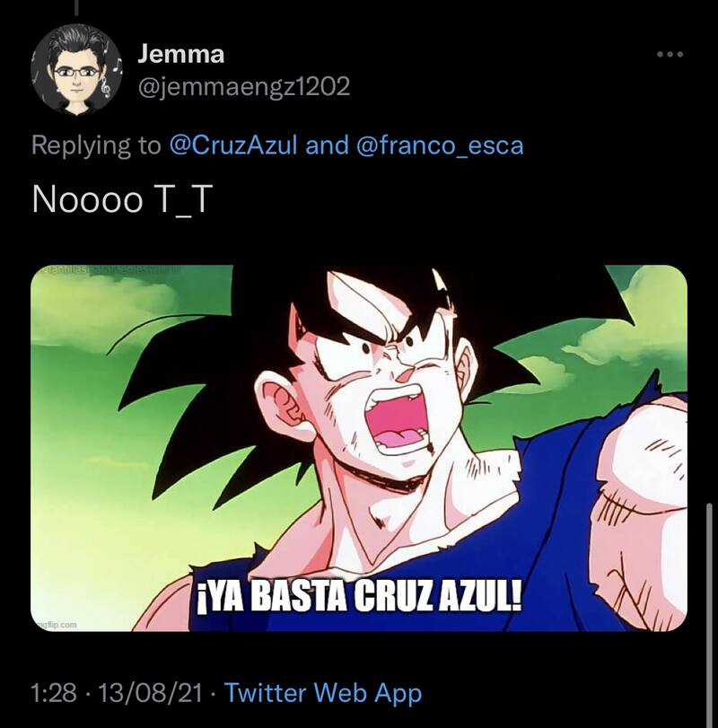Click the "Replying to" label text
The height and width of the screenshot is (728, 718).
[x=95, y=145]
